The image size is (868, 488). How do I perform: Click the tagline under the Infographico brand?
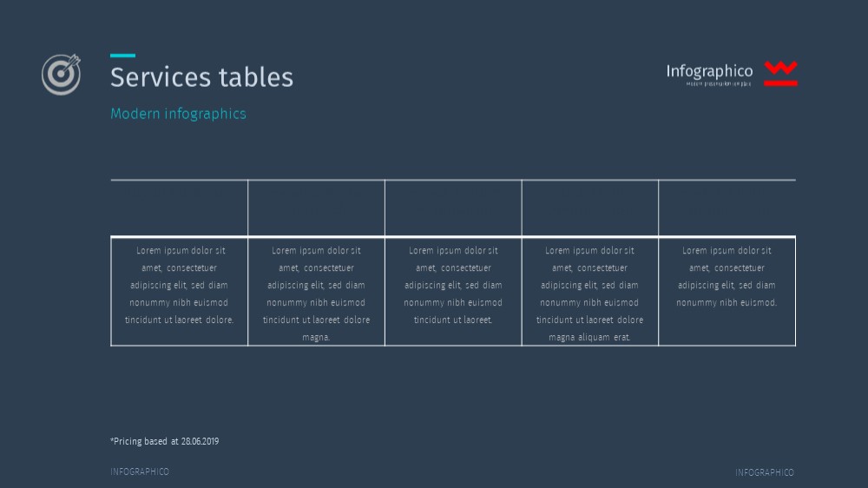(x=719, y=83)
